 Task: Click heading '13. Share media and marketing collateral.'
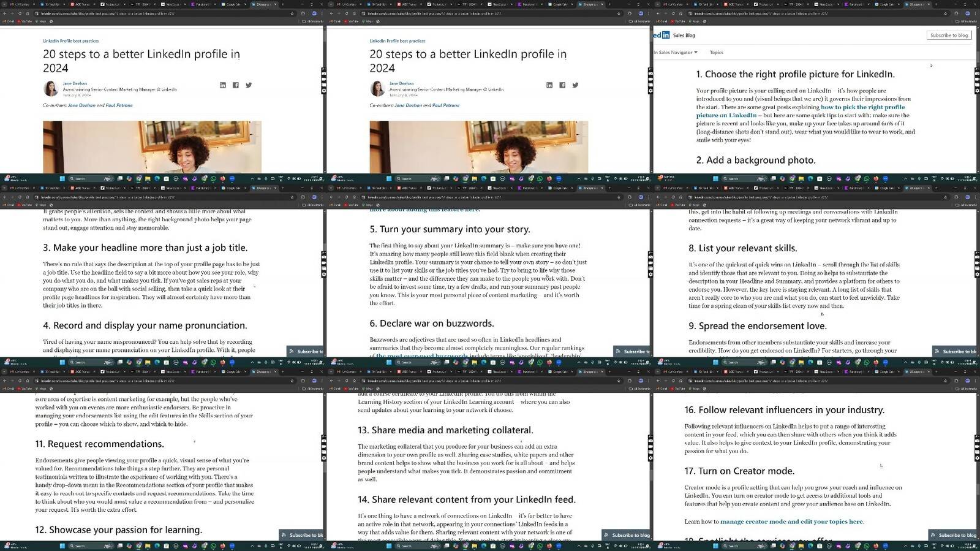point(445,430)
